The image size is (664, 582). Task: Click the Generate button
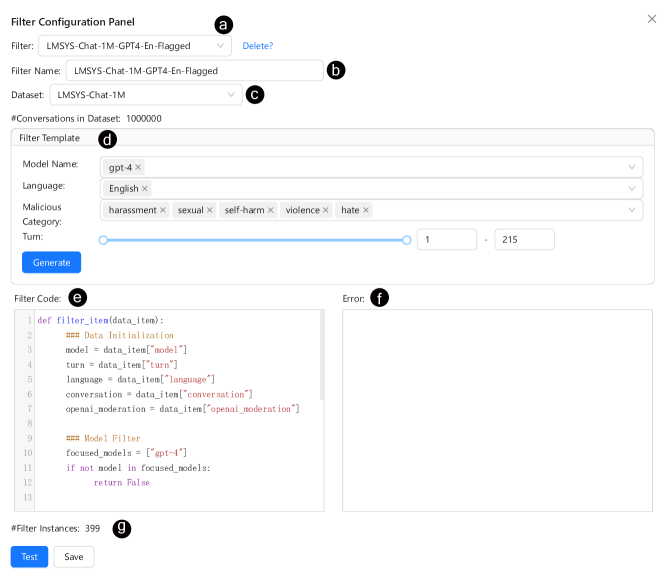click(x=51, y=262)
